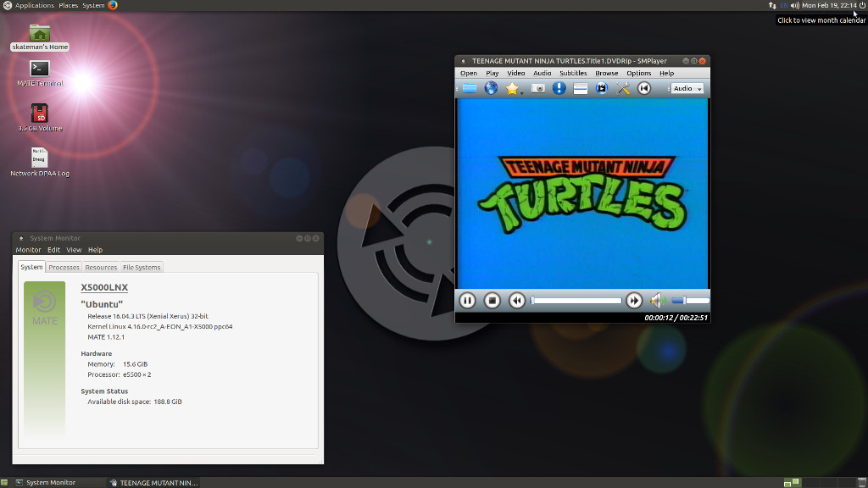Open the SMPlayer Audio menu
The width and height of the screenshot is (868, 488).
click(542, 73)
